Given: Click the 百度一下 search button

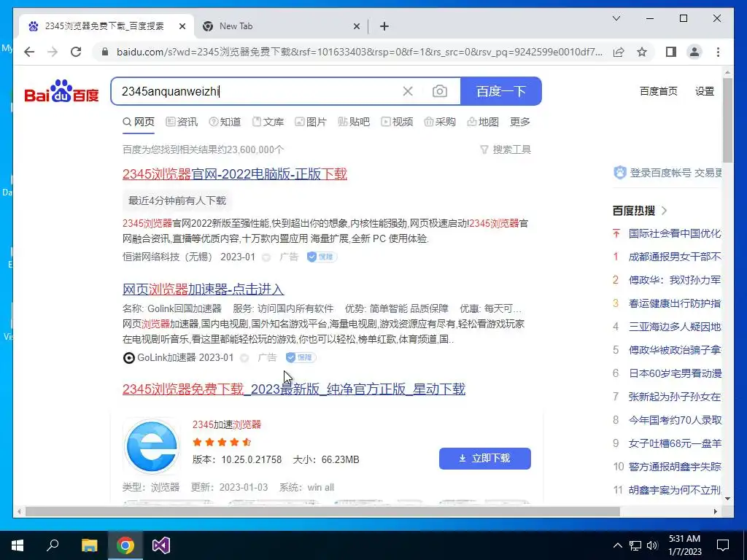Looking at the screenshot, I should (x=500, y=91).
